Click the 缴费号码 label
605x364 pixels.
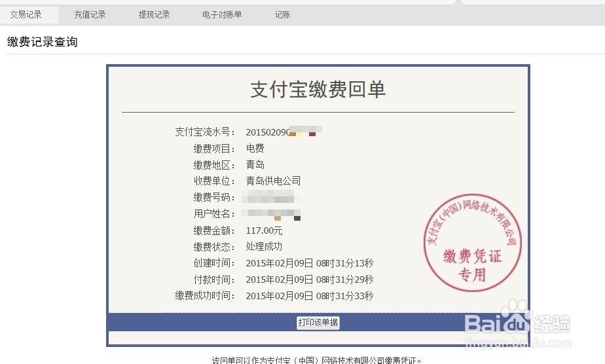tap(214, 197)
